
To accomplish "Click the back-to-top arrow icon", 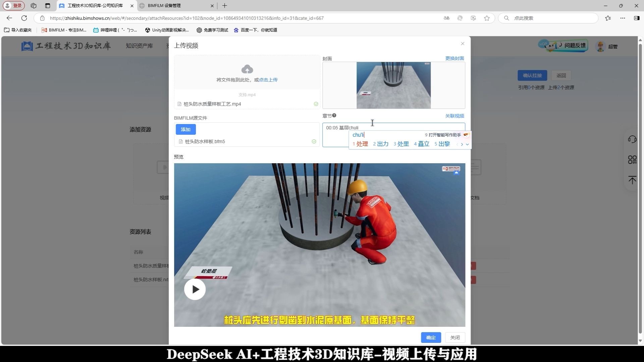I will coord(632,180).
